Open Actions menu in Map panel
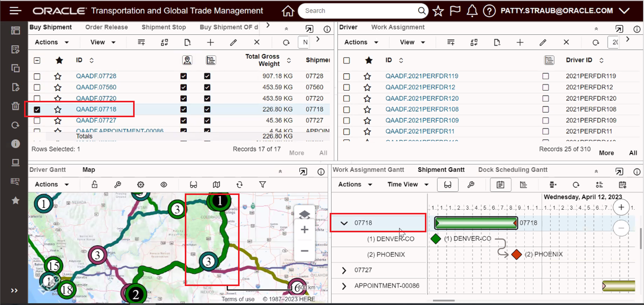Screen dimensions: 644x305 [x=52, y=184]
